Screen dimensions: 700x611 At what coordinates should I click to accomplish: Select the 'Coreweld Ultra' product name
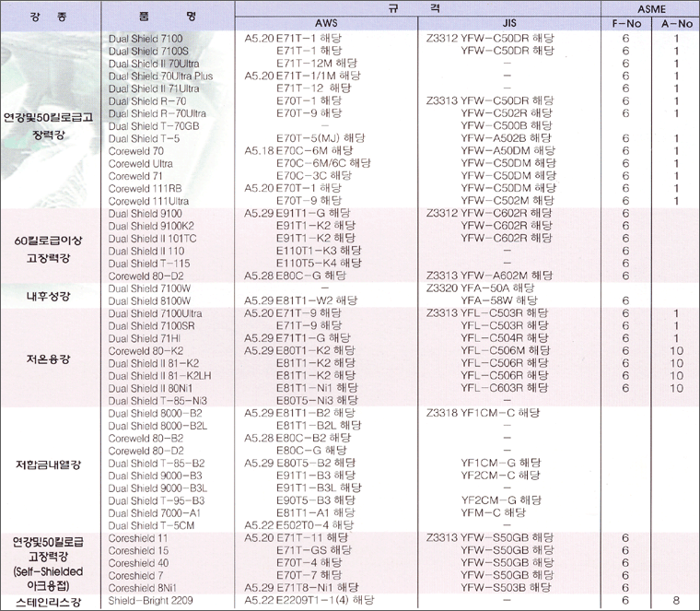click(x=141, y=164)
